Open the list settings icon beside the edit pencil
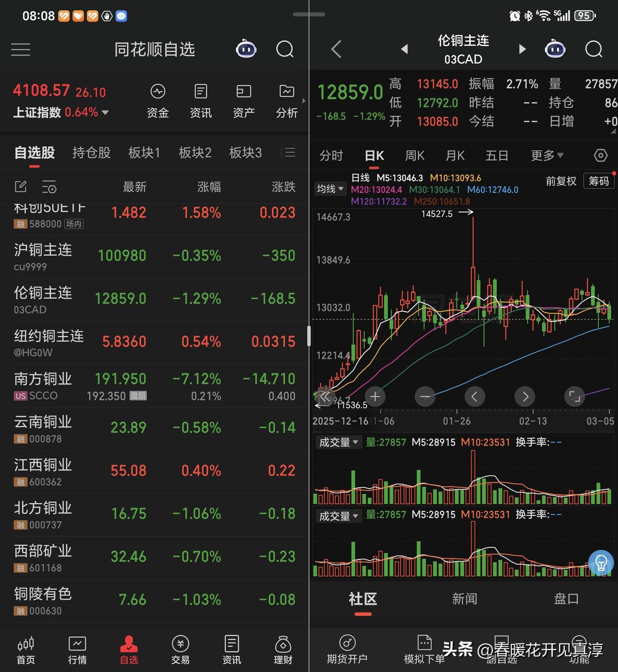The width and height of the screenshot is (618, 672). [x=49, y=186]
